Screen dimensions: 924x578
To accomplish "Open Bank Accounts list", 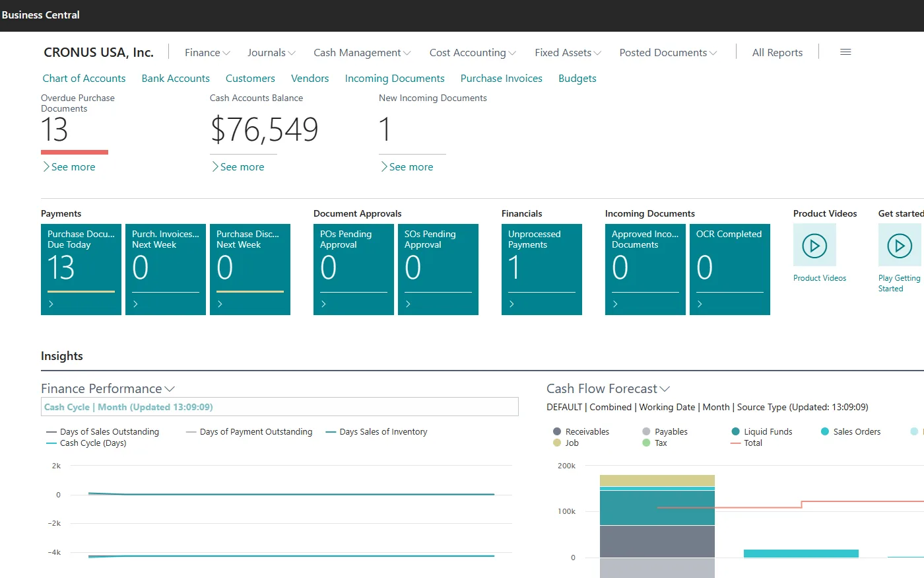I will click(x=176, y=78).
